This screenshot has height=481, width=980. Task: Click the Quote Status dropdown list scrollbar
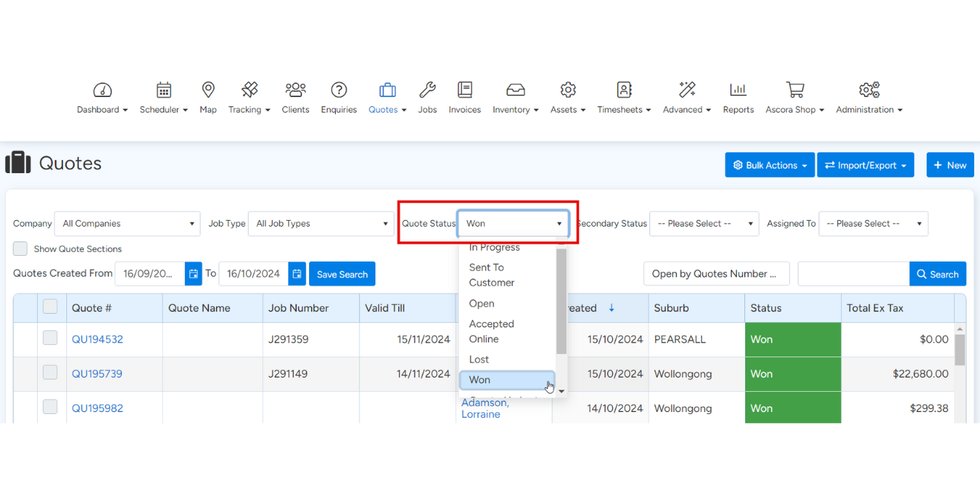[562, 301]
